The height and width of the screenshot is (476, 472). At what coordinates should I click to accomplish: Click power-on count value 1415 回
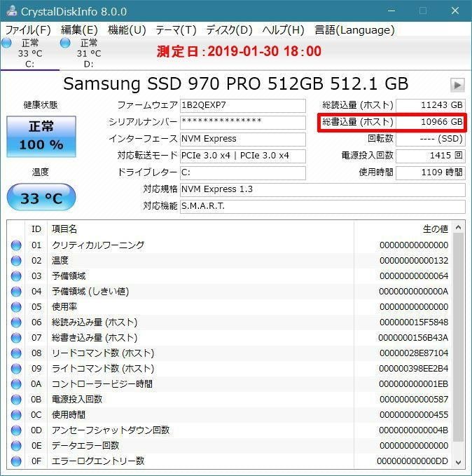tap(431, 156)
